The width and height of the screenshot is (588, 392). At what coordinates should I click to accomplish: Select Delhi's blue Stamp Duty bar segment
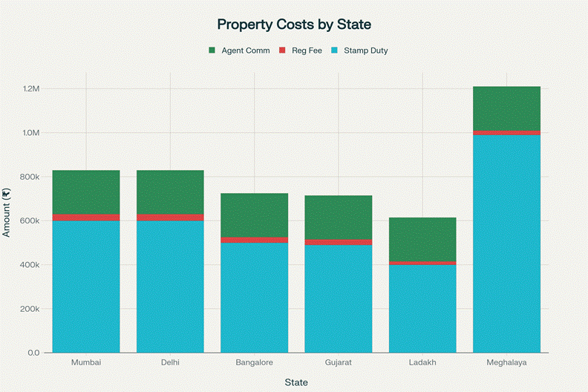click(x=170, y=286)
